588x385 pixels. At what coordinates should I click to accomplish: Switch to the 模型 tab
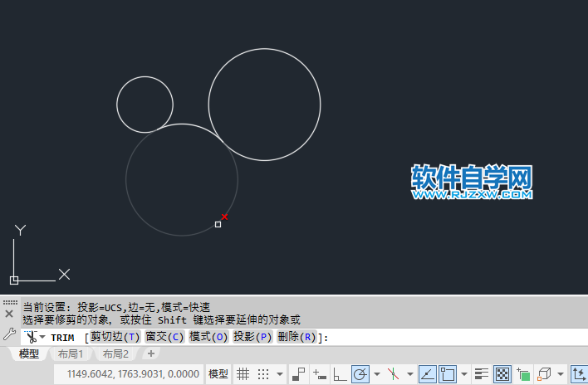(x=29, y=353)
